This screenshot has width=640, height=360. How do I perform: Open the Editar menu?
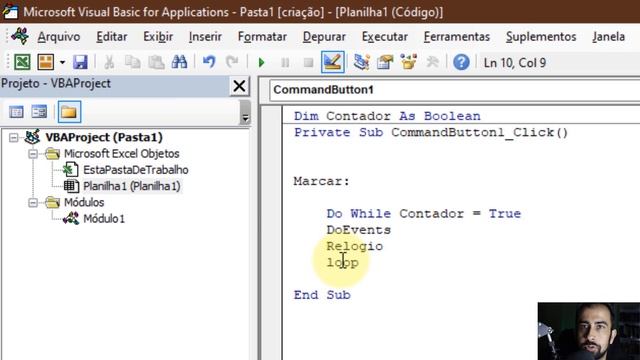click(x=111, y=37)
